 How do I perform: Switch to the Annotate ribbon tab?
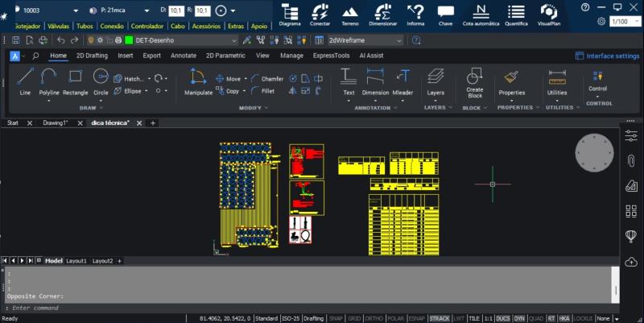click(x=184, y=56)
